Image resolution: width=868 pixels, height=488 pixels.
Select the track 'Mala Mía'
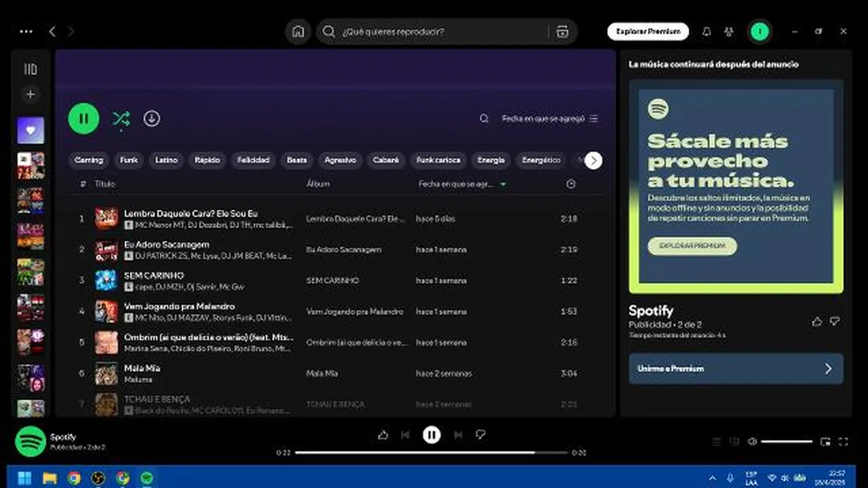click(x=142, y=368)
